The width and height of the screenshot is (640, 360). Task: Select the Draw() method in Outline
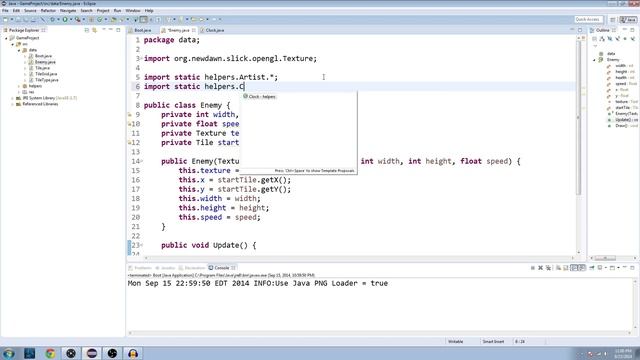(x=622, y=126)
